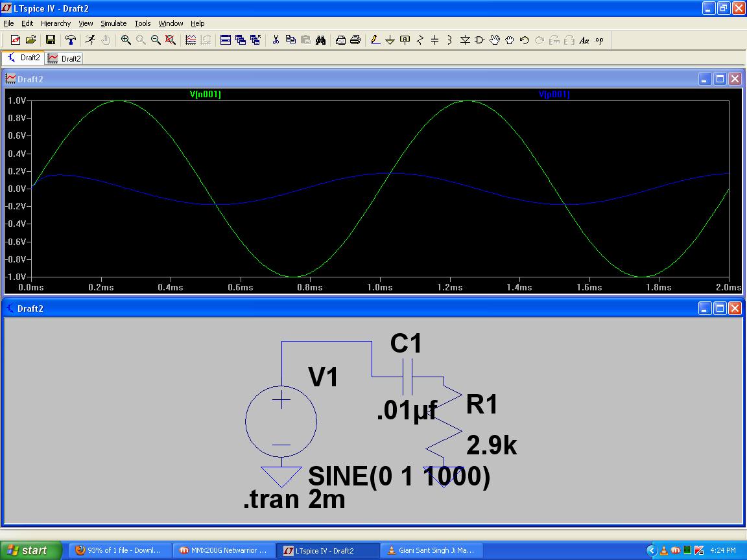Image resolution: width=747 pixels, height=560 pixels.
Task: Cascade the windows from the toolbar
Action: (241, 40)
